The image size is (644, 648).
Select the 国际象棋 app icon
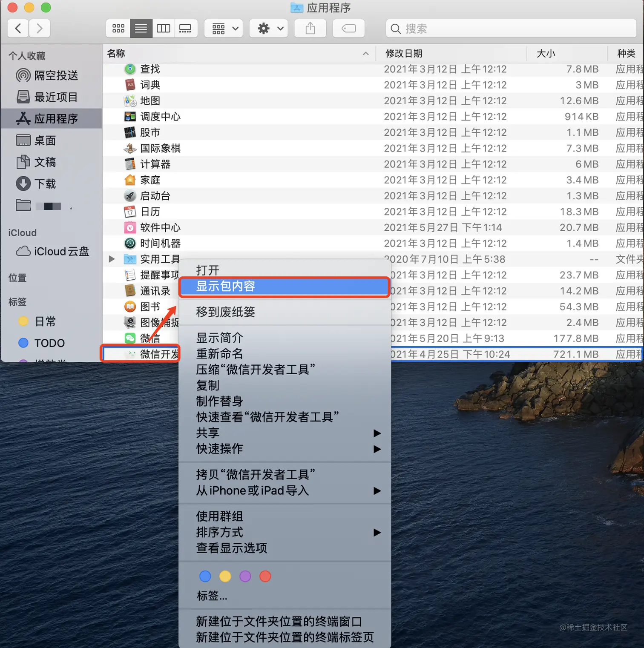tap(130, 148)
